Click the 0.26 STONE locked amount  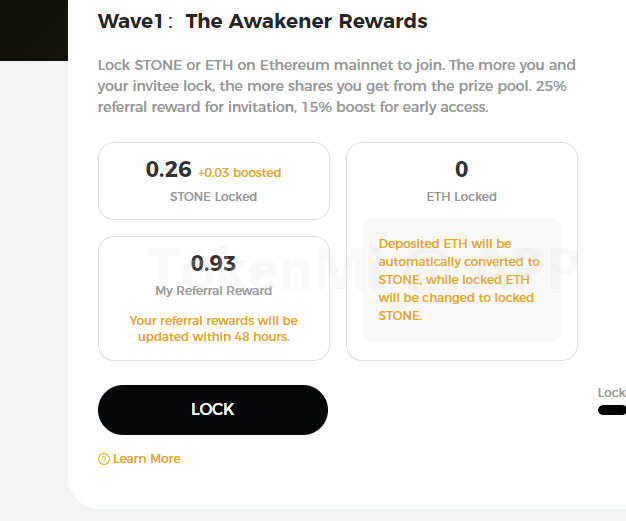(x=168, y=170)
